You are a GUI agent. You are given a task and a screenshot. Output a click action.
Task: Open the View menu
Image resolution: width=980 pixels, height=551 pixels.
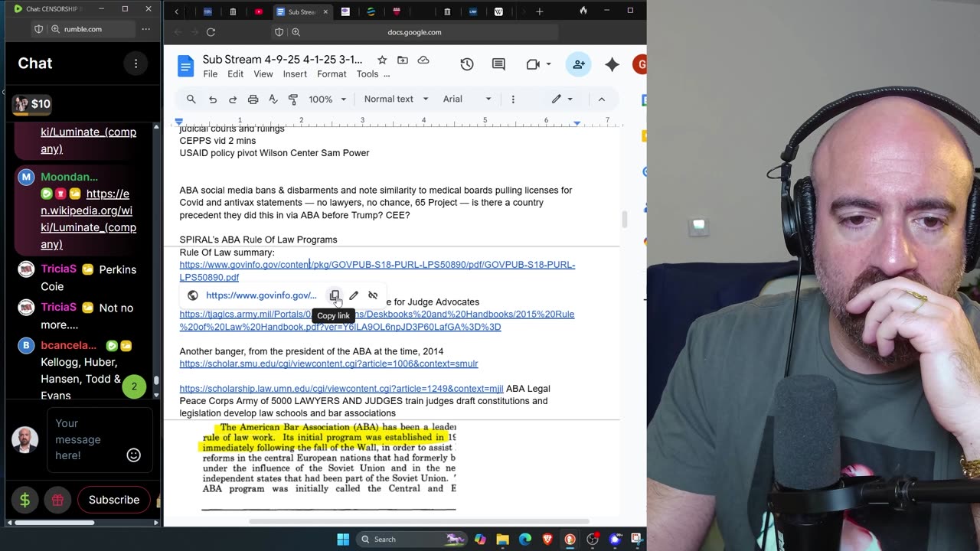pos(263,74)
